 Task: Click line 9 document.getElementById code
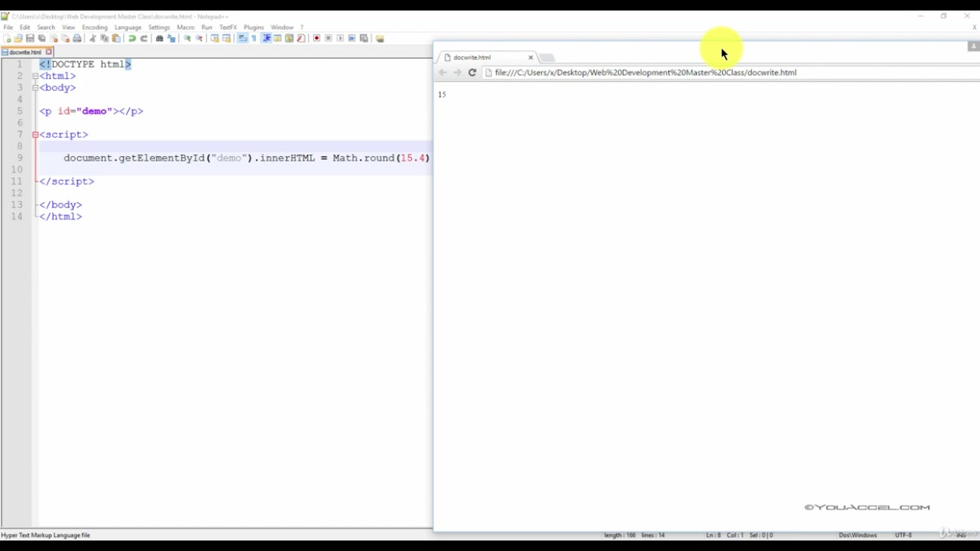pos(247,158)
